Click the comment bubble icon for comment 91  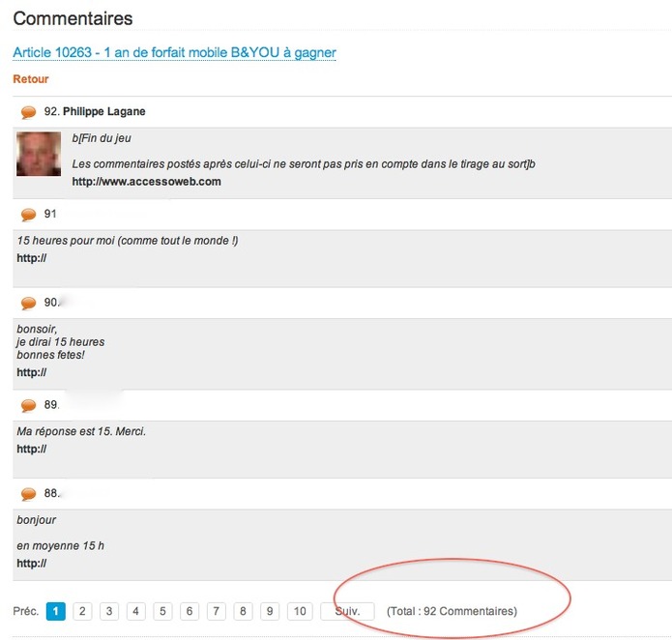tap(28, 215)
